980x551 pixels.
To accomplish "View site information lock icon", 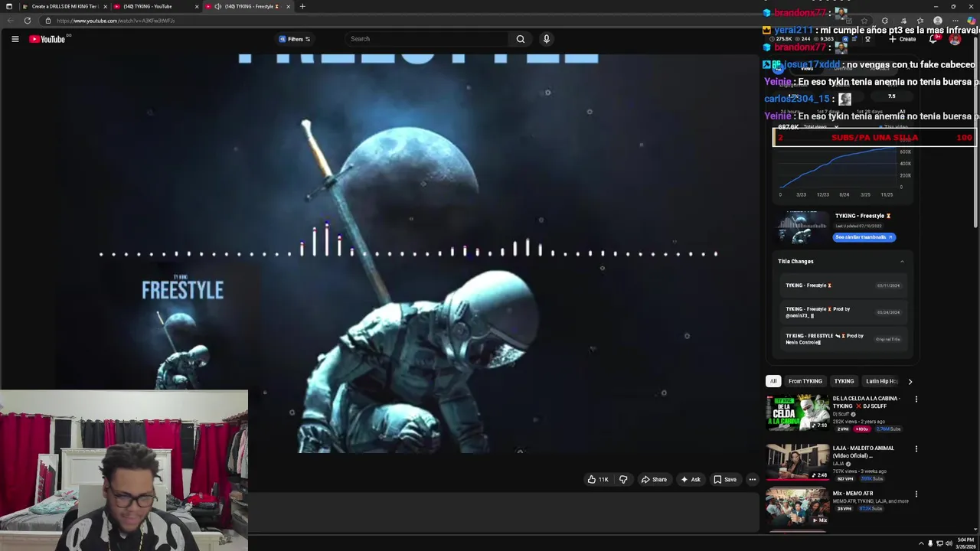I will (x=47, y=21).
